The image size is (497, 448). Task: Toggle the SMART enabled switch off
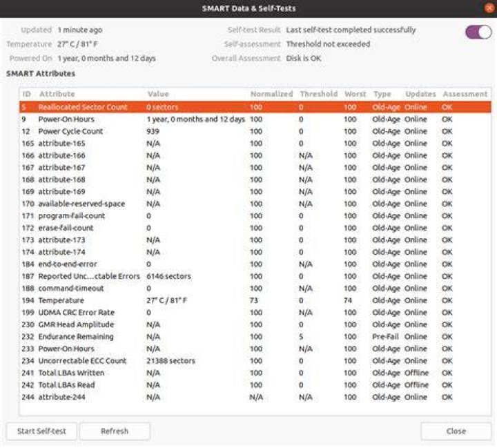coord(478,32)
